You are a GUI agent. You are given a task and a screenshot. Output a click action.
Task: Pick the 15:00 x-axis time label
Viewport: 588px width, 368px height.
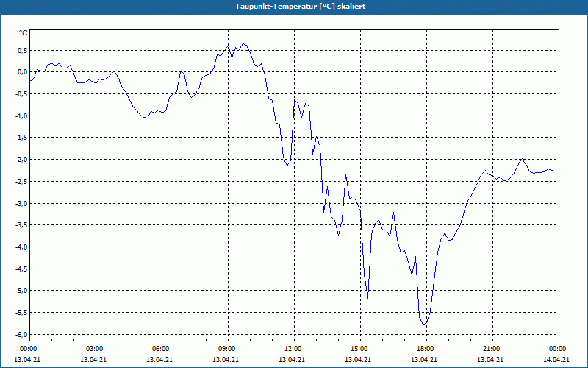(x=359, y=349)
